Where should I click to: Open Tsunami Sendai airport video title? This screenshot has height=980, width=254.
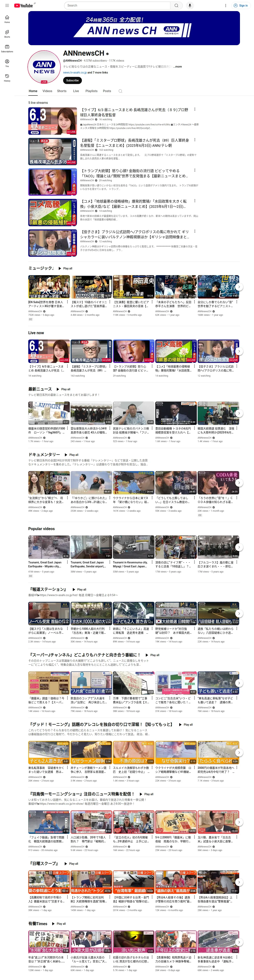[x=88, y=564]
